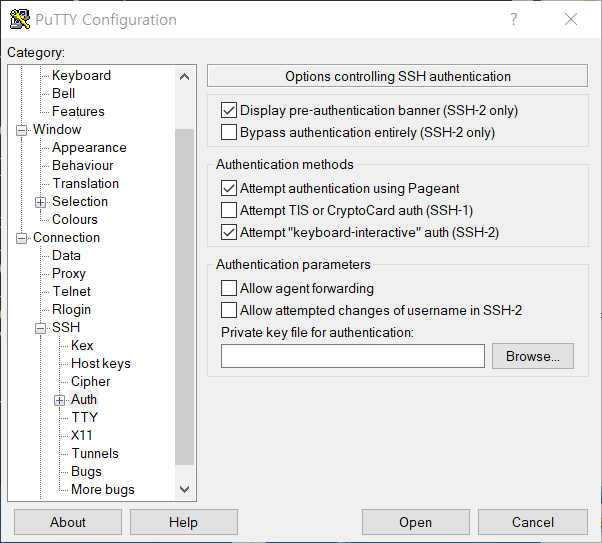Toggle Attempt authentication using Pageant
Screen dimensions: 602x543
(x=229, y=188)
